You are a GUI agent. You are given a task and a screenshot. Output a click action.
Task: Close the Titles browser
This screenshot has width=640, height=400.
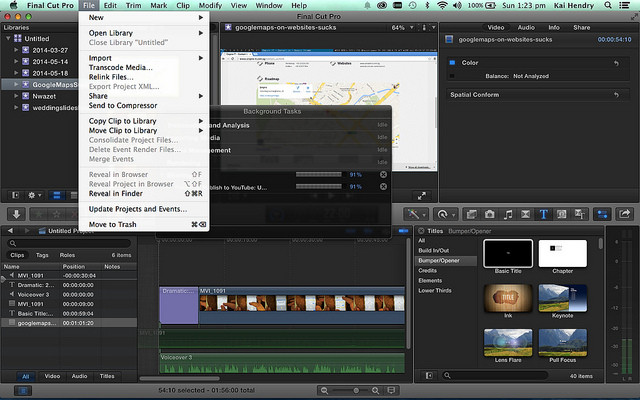[421, 231]
